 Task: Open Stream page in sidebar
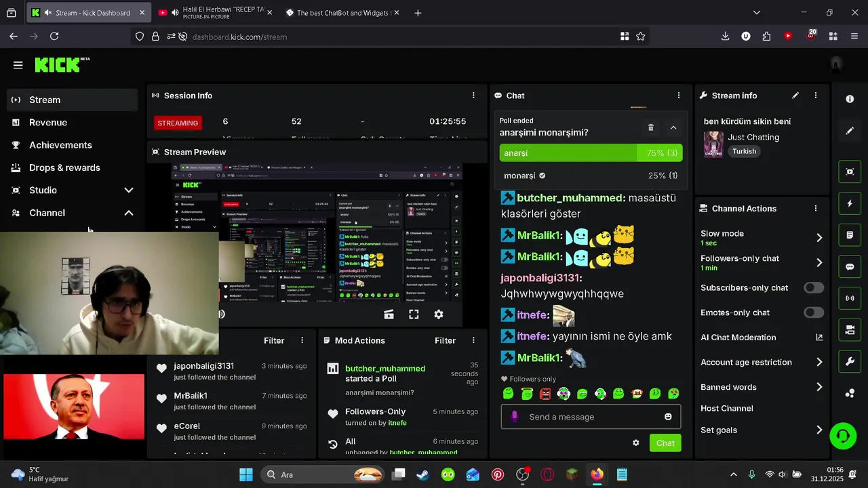coord(72,100)
